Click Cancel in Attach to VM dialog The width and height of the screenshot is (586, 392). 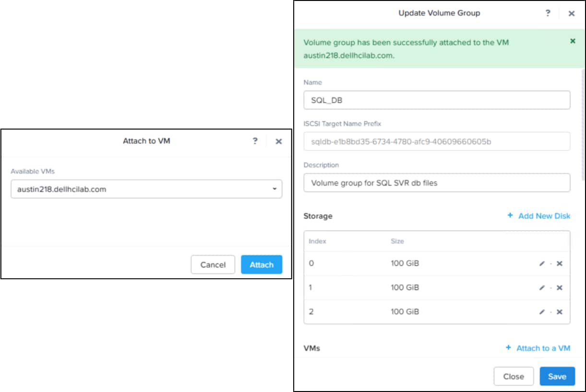[213, 265]
